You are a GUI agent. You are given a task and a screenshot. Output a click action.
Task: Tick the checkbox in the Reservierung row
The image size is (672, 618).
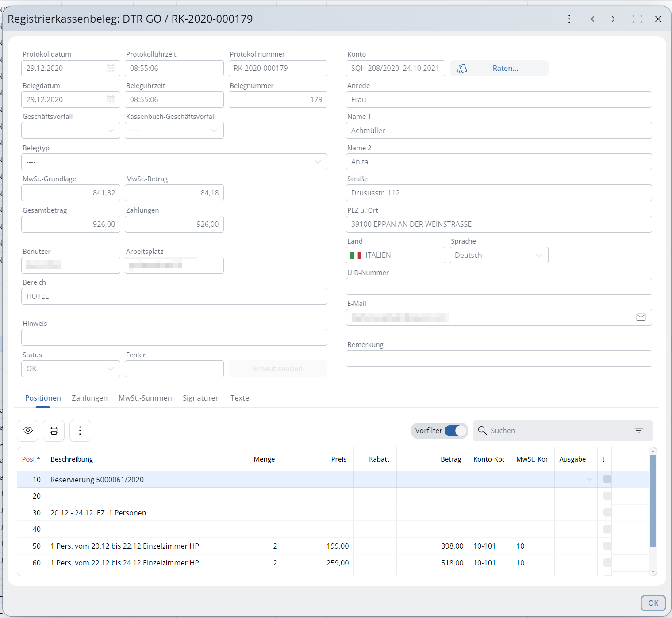(x=607, y=479)
